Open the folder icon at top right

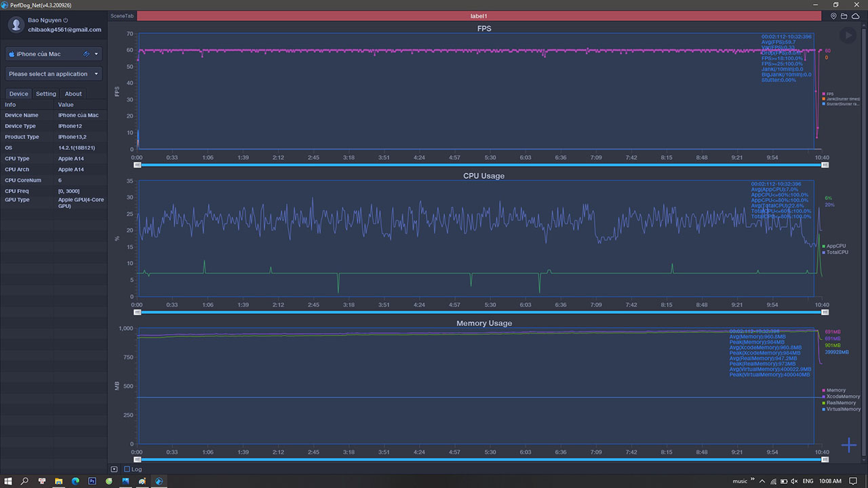tap(844, 16)
